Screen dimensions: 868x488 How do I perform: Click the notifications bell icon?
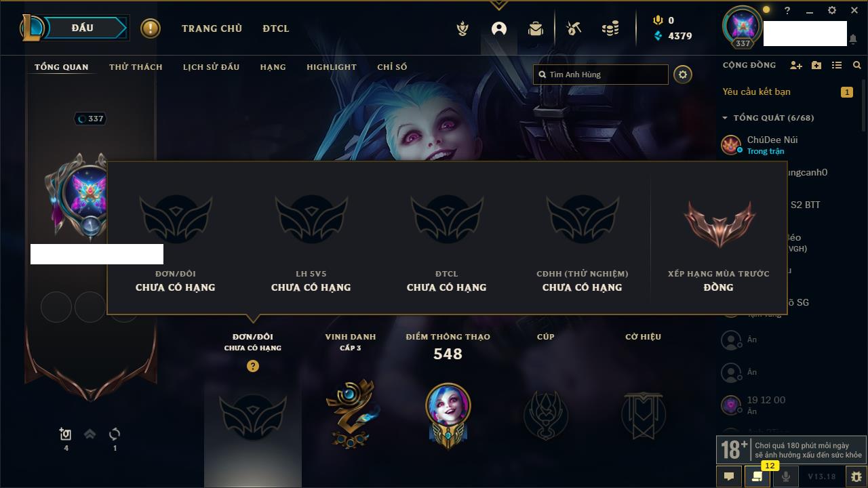click(852, 39)
